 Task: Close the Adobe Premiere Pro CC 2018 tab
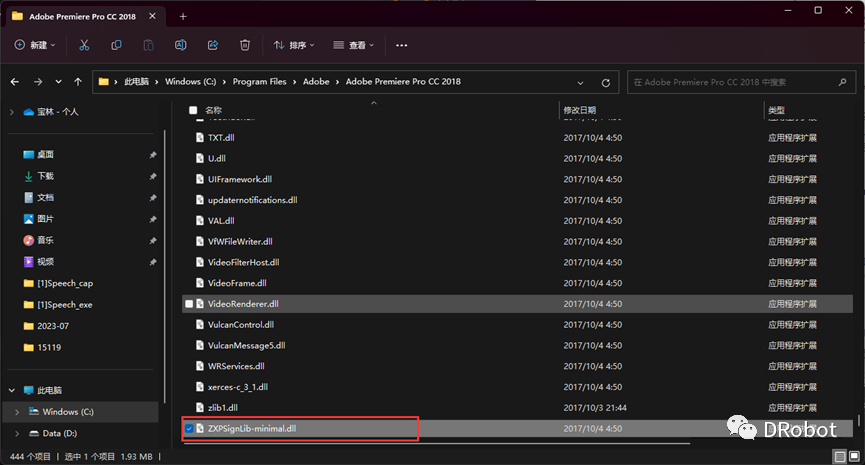pos(152,16)
